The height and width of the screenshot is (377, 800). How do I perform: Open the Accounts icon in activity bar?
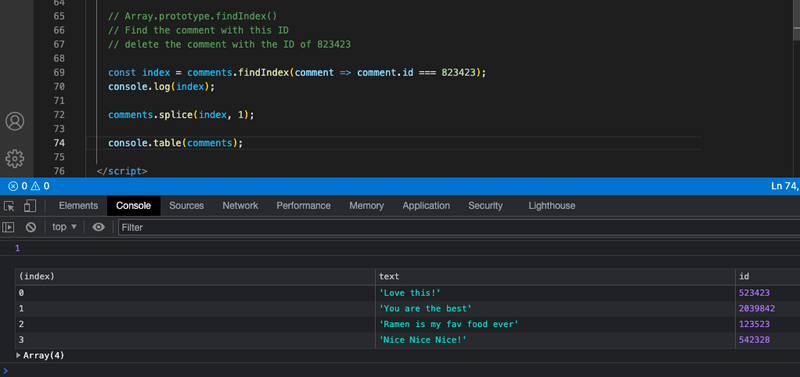(15, 121)
